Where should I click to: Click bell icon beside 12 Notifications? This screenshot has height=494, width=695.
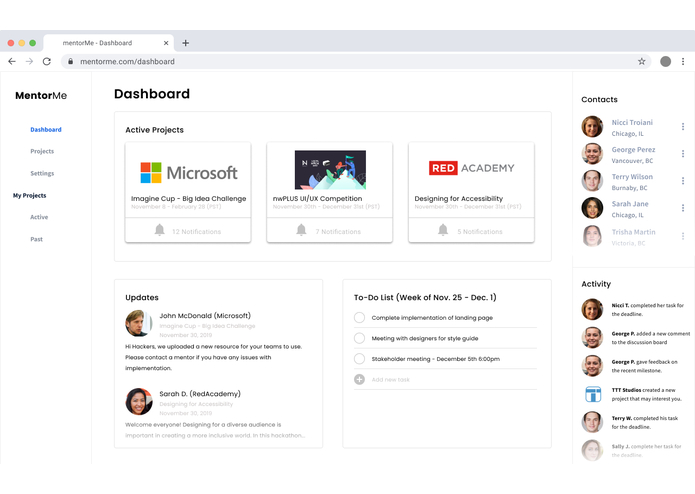tap(160, 230)
